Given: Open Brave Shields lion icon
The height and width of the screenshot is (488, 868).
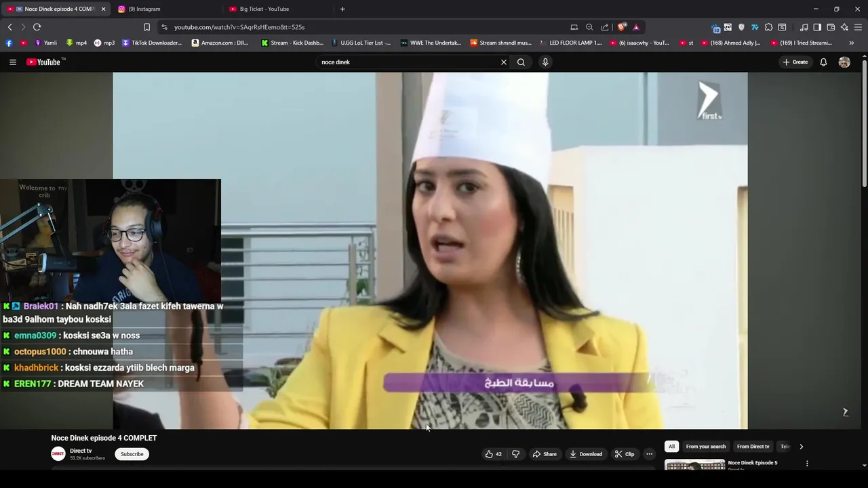Looking at the screenshot, I should pos(621,27).
